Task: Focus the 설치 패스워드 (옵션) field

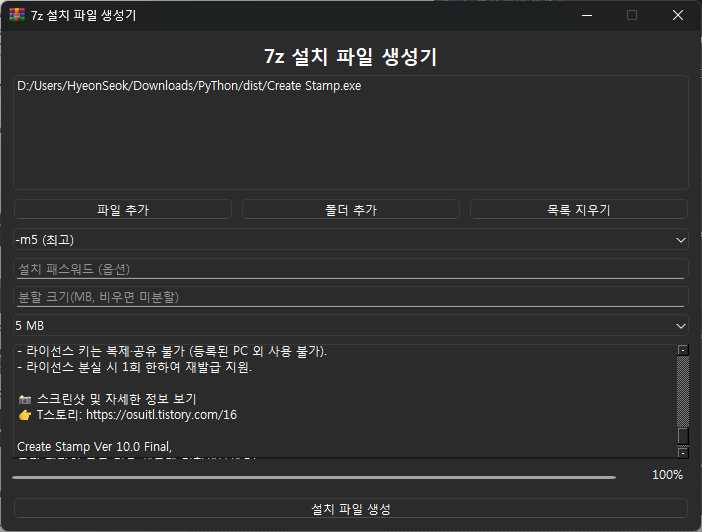Action: tap(351, 269)
